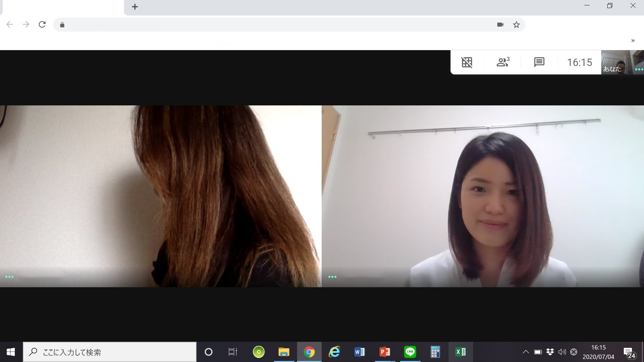Toggle the system volume icon

pyautogui.click(x=562, y=352)
